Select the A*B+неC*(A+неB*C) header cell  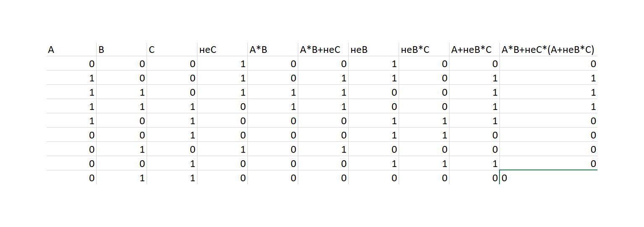tap(548, 50)
